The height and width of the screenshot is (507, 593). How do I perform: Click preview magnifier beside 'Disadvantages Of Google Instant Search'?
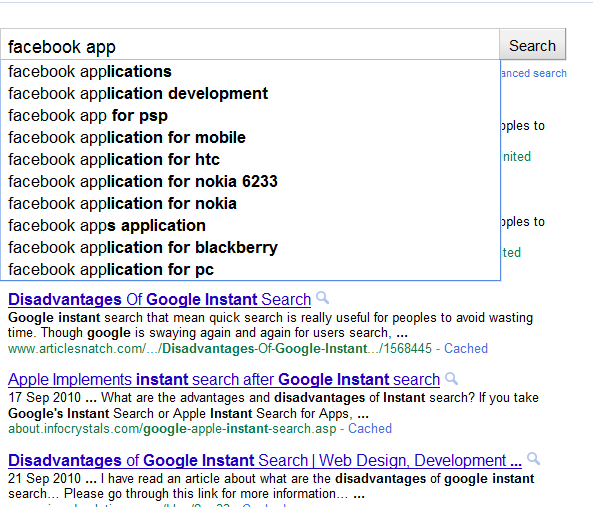pyautogui.click(x=323, y=298)
